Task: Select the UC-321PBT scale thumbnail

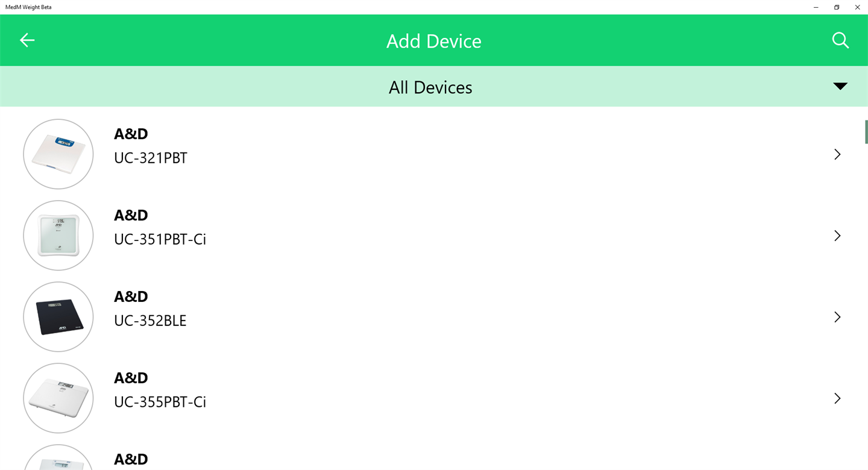Action: 58,154
